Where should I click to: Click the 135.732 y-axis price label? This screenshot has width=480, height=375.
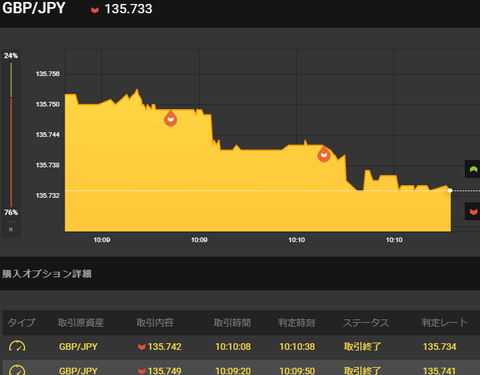pos(48,195)
